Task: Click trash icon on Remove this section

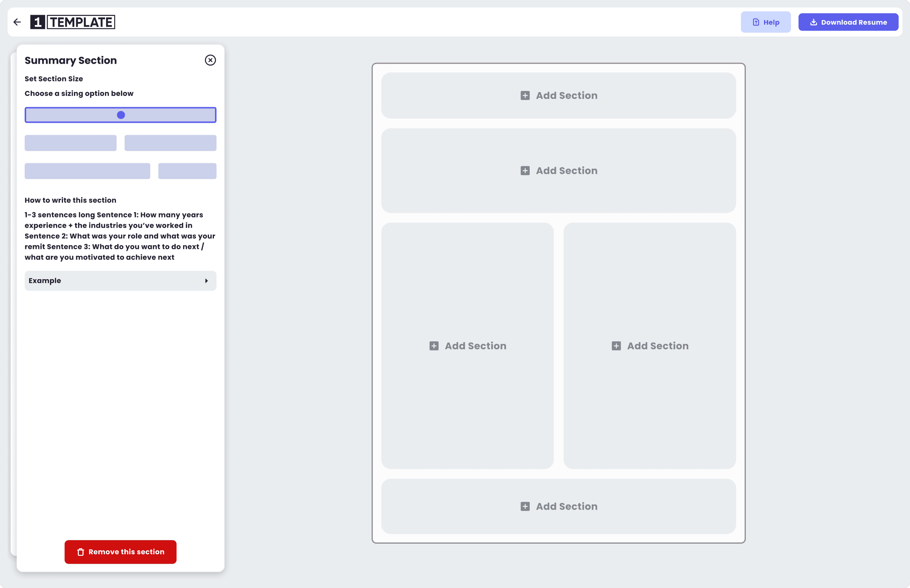Action: tap(81, 552)
